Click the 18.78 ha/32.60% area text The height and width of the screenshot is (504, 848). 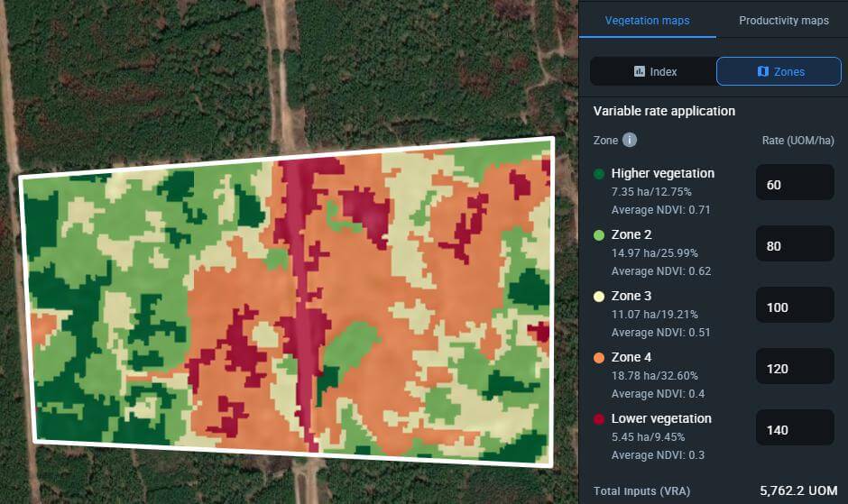tap(654, 375)
